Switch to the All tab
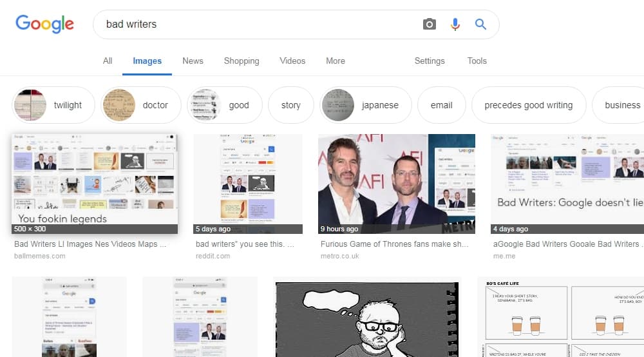Viewport: 644px width, 357px height. pyautogui.click(x=108, y=61)
